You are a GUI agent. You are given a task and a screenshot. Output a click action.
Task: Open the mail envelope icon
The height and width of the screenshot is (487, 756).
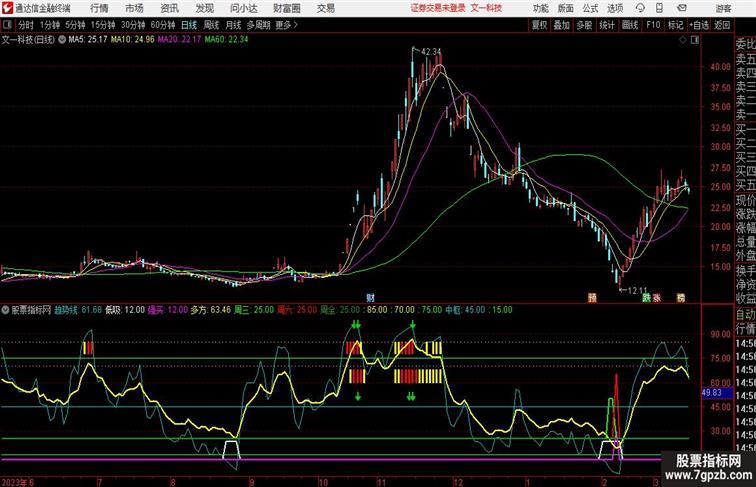tap(681, 8)
